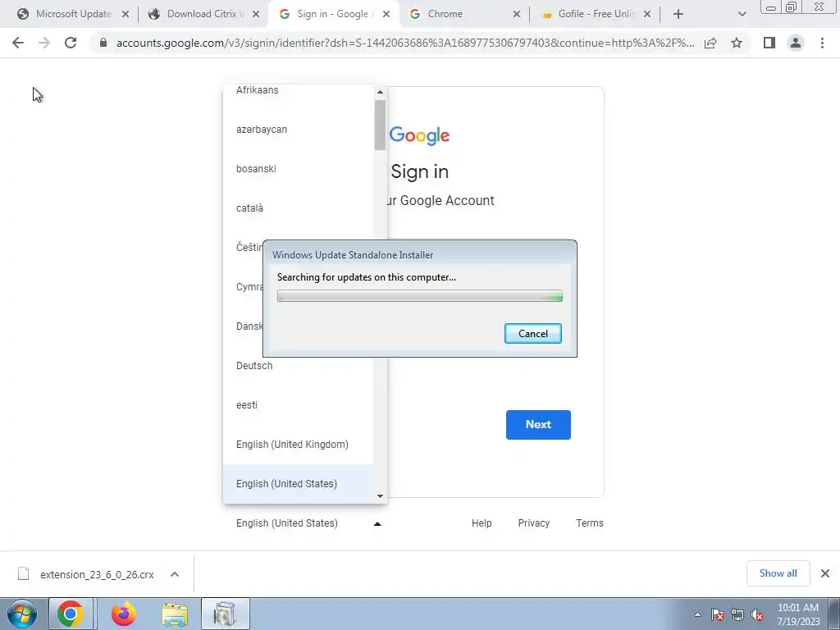Click the accounts.google.com address bar
Image resolution: width=840 pixels, height=630 pixels.
[x=405, y=43]
